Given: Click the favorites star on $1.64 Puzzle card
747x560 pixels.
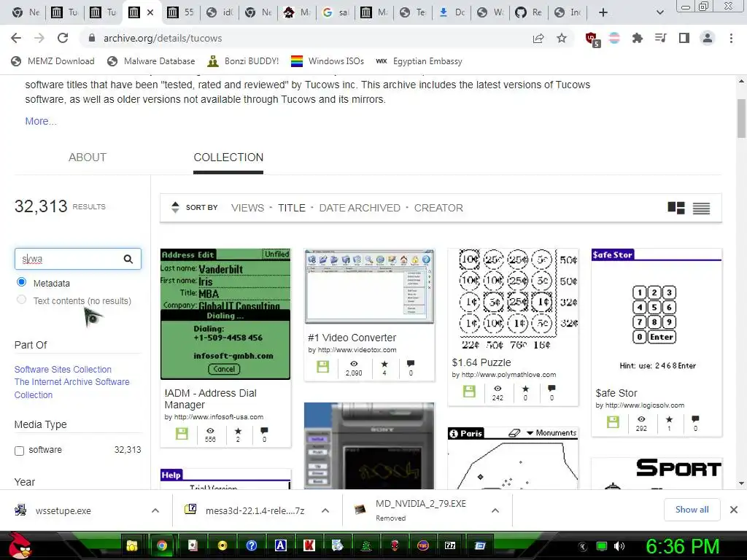Looking at the screenshot, I should click(x=525, y=389).
